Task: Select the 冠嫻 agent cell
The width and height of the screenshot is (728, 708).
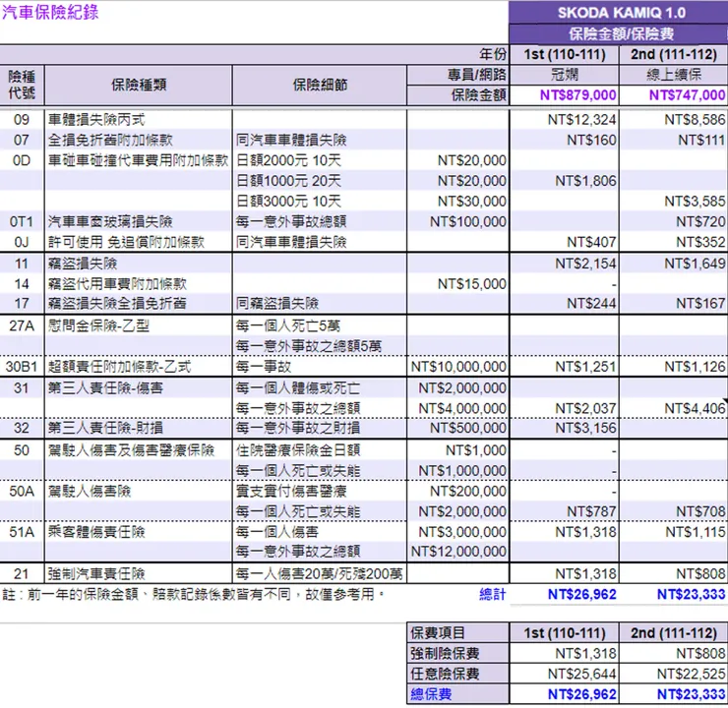Action: pos(565,75)
